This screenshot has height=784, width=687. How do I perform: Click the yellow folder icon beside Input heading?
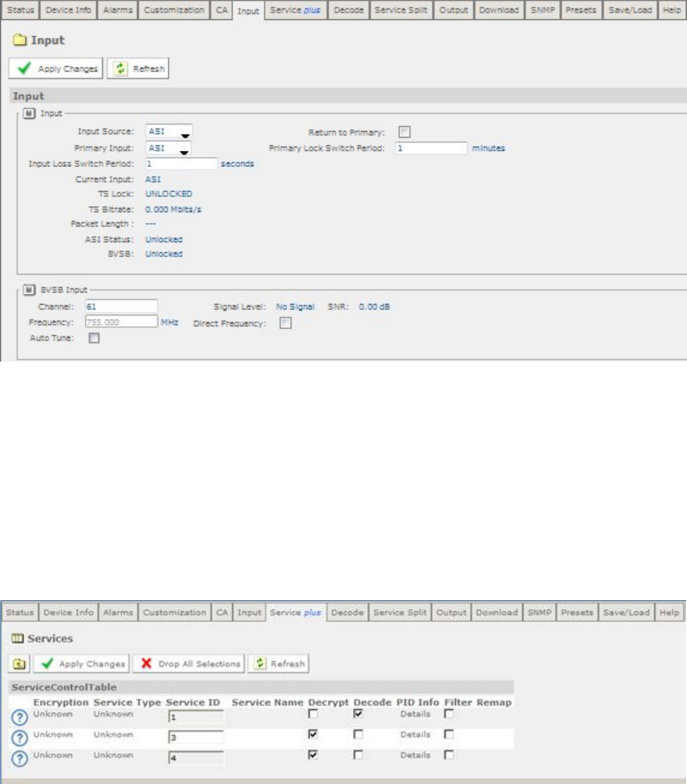pos(20,40)
